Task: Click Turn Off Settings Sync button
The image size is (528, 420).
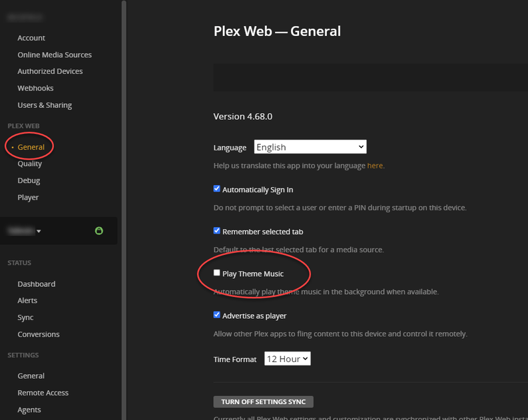Action: pyautogui.click(x=263, y=401)
